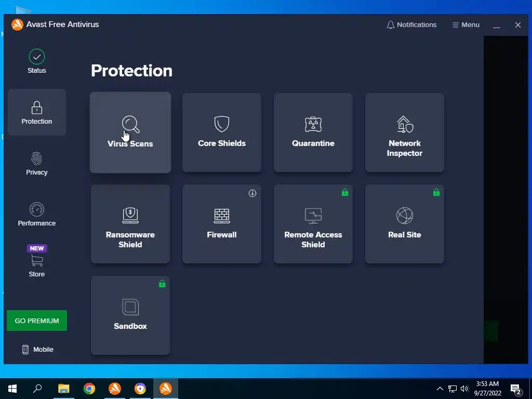The width and height of the screenshot is (532, 399).
Task: Show hidden system tray icons
Action: coord(440,389)
